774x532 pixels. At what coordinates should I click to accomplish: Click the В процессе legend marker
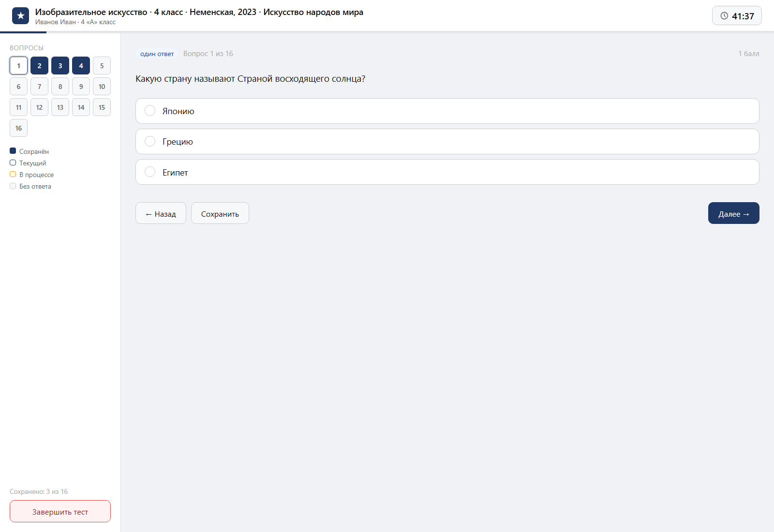(13, 174)
